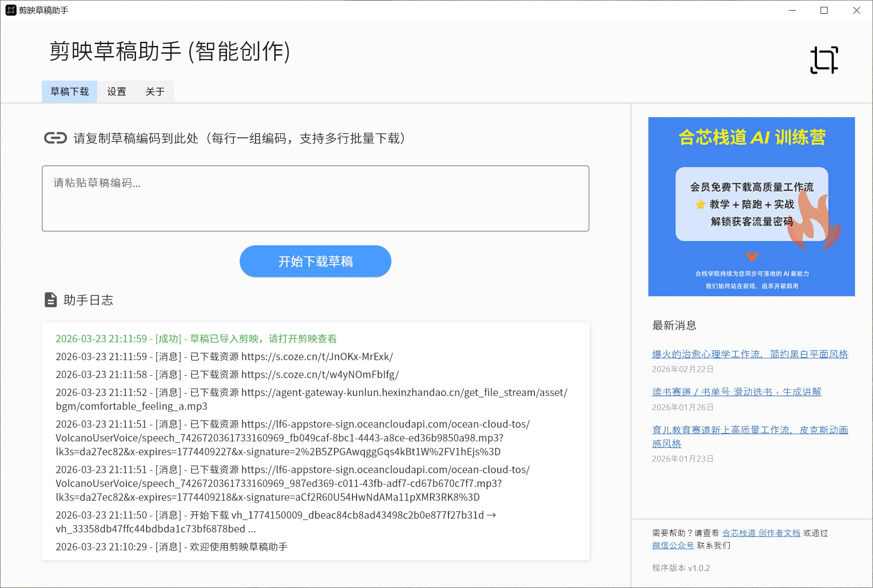Close the 剪映草稿助手 window
873x588 pixels.
click(x=856, y=10)
